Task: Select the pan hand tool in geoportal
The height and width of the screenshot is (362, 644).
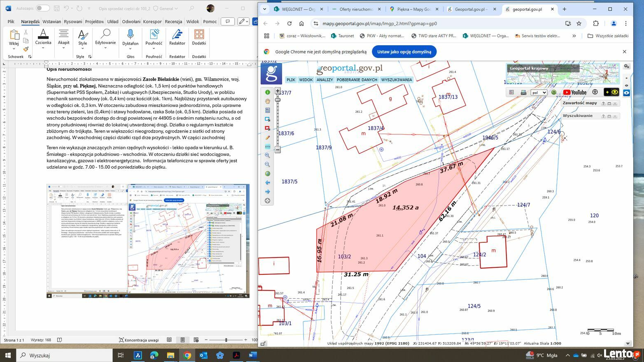Action: [268, 101]
